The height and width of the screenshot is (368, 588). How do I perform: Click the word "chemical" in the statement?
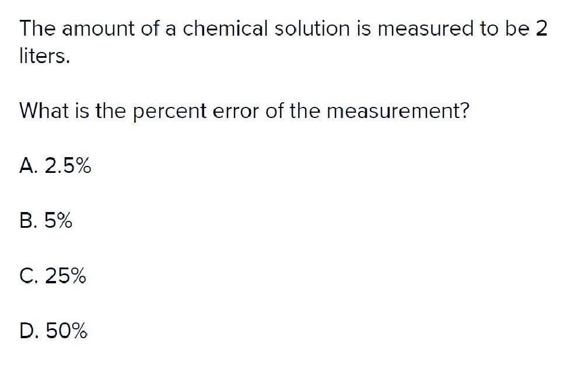(225, 29)
